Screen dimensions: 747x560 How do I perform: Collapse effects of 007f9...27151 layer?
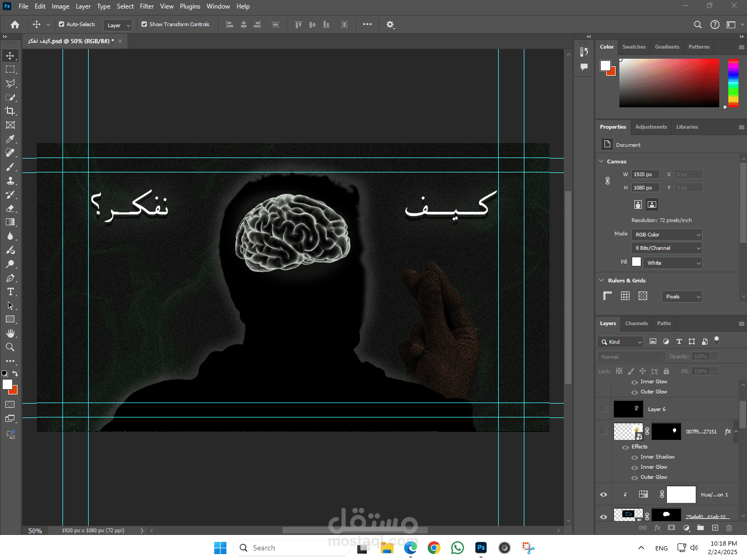coord(736,431)
